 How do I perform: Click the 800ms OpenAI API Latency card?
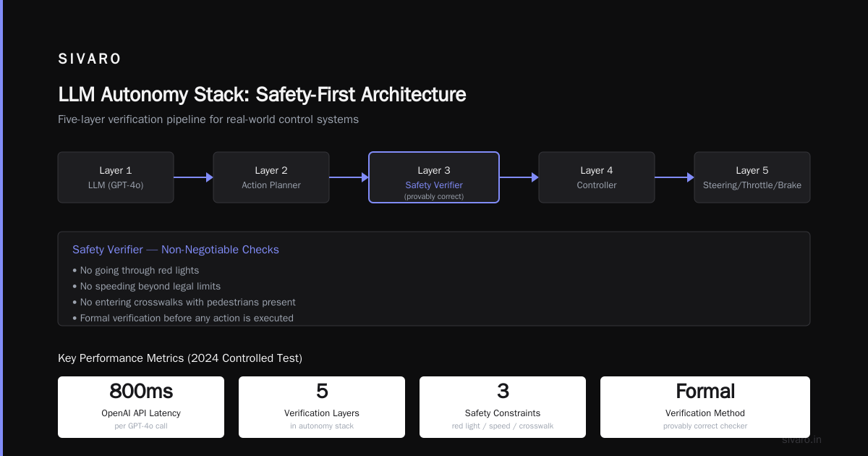(x=141, y=407)
